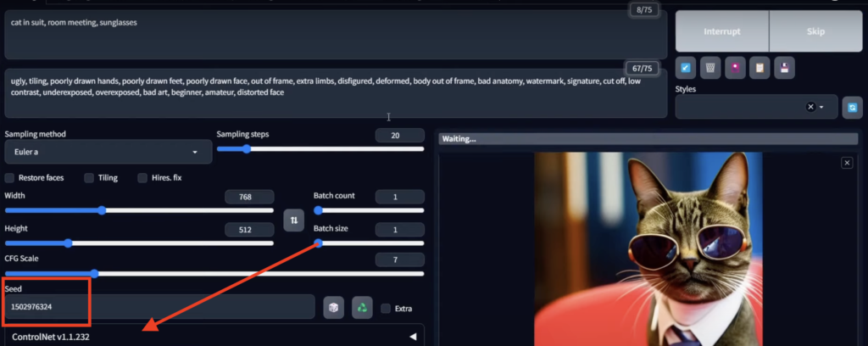Open the Styles dropdown arrow
The height and width of the screenshot is (346, 868).
821,107
